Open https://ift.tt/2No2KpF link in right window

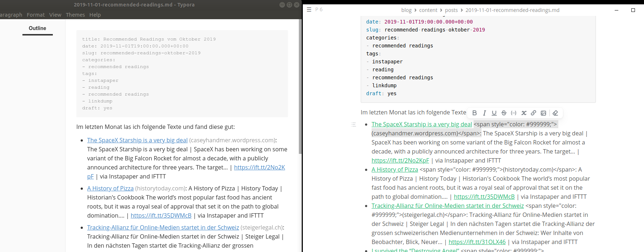[400, 161]
